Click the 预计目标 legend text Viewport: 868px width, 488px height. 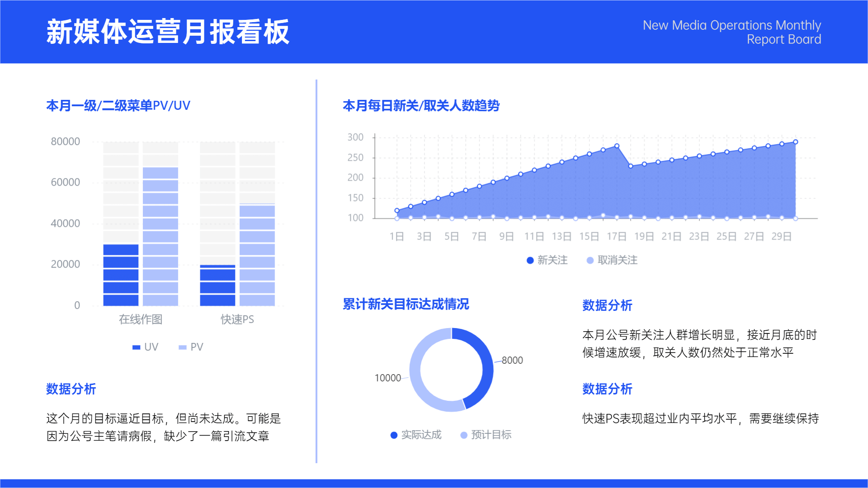(491, 435)
